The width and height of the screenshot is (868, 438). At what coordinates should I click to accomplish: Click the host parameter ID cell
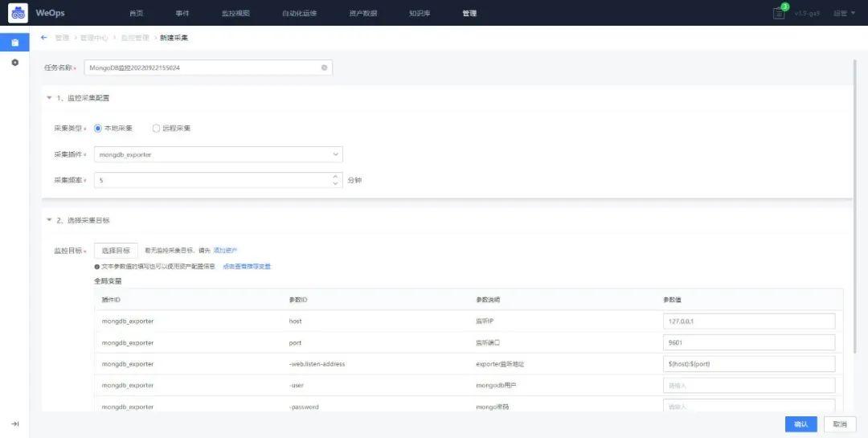click(295, 321)
